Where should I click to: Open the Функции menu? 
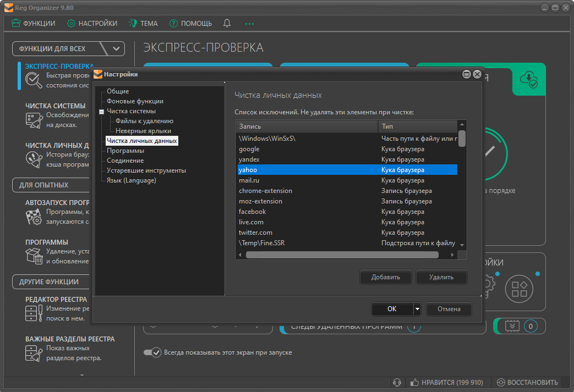[x=32, y=24]
